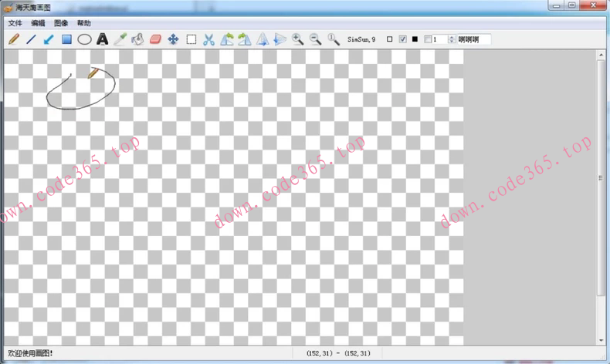Click the white background color swatch
The width and height of the screenshot is (610, 364).
tap(389, 39)
